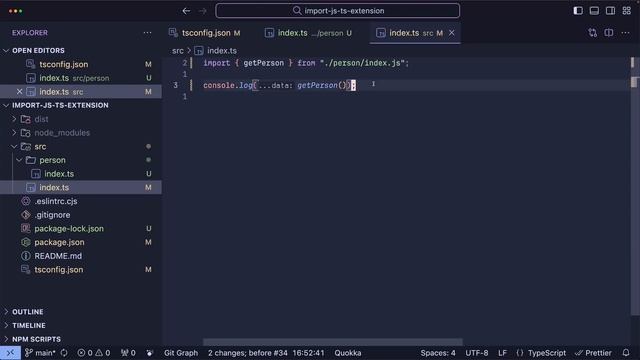This screenshot has width=640, height=360.
Task: Click the index.ts breadcrumb segment
Action: click(x=222, y=51)
